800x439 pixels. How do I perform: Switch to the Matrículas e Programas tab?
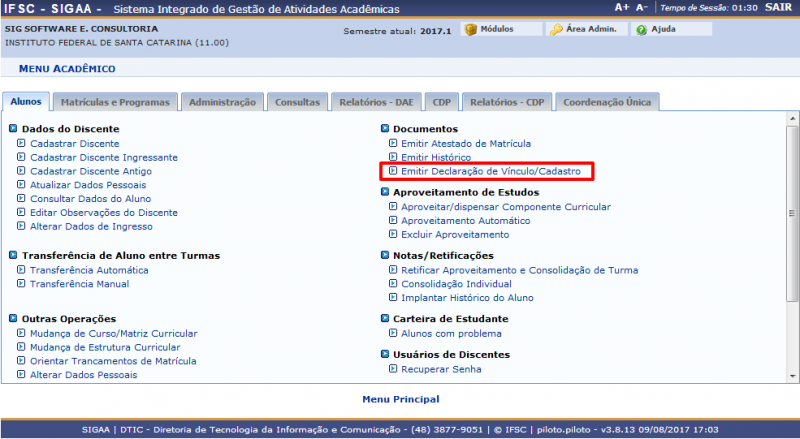114,102
